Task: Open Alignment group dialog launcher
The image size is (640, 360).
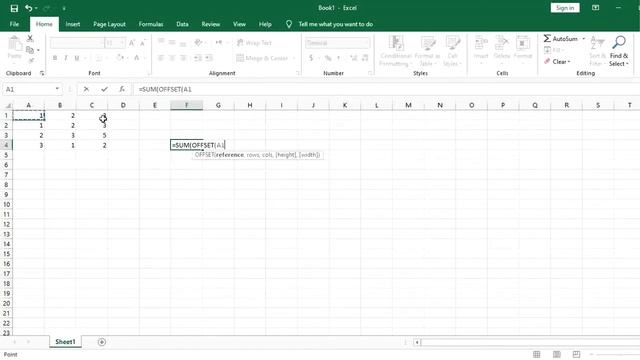Action: tap(298, 73)
